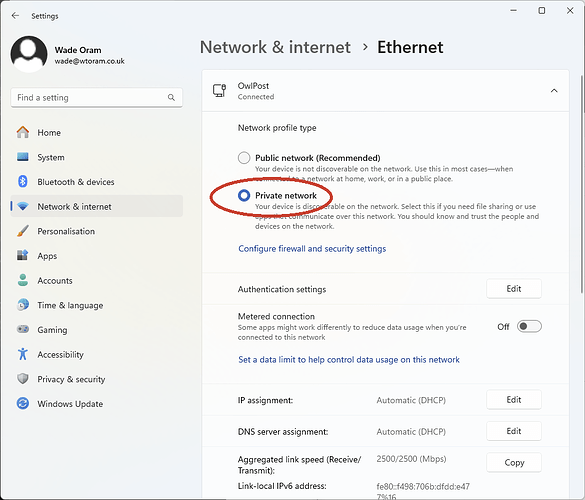Viewport: 585px width, 500px height.
Task: Toggle the Metered connection switch
Action: pyautogui.click(x=529, y=326)
